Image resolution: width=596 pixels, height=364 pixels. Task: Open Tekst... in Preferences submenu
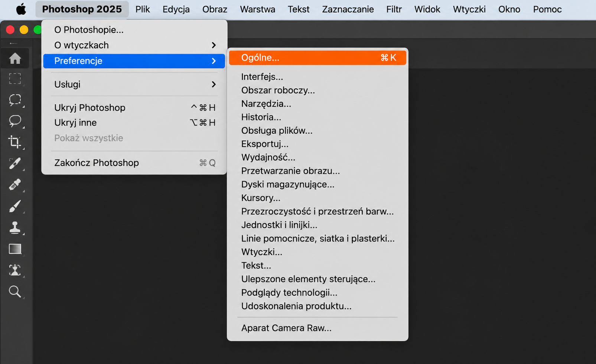coord(317,266)
